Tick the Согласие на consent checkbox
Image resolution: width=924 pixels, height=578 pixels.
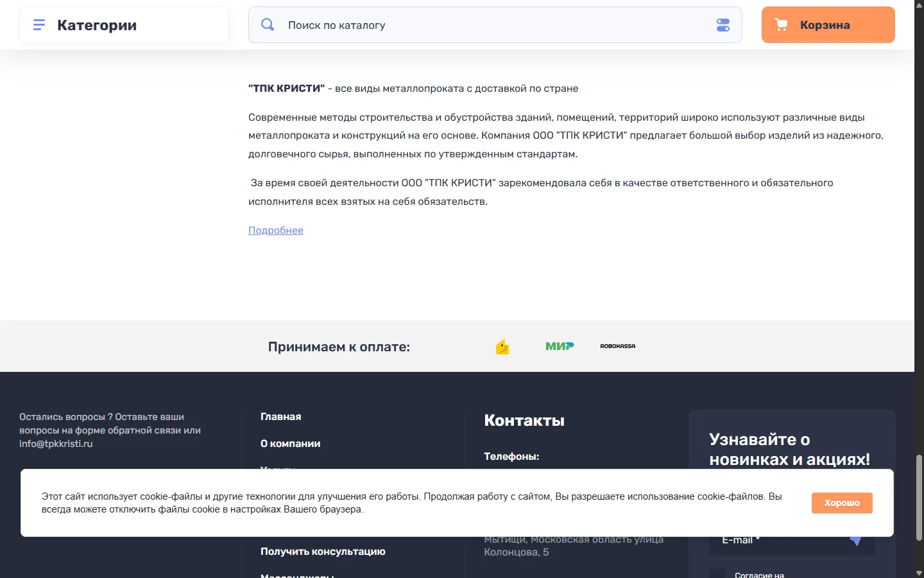pos(717,574)
